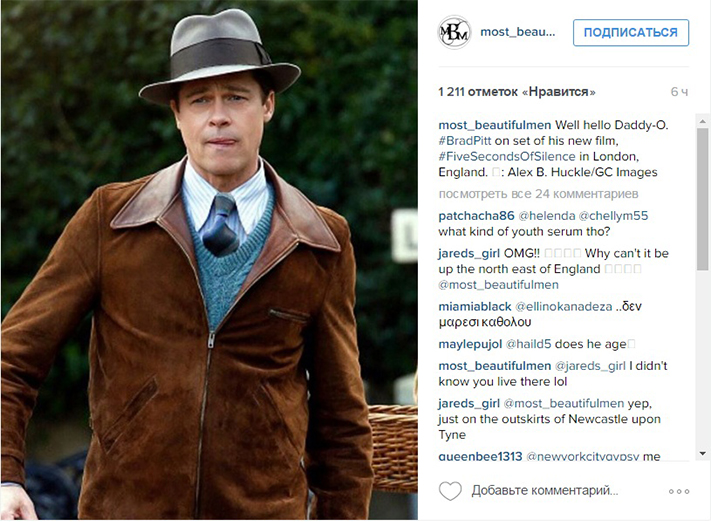Open patchacha86 commenter profile
The image size is (711, 522).
476,215
